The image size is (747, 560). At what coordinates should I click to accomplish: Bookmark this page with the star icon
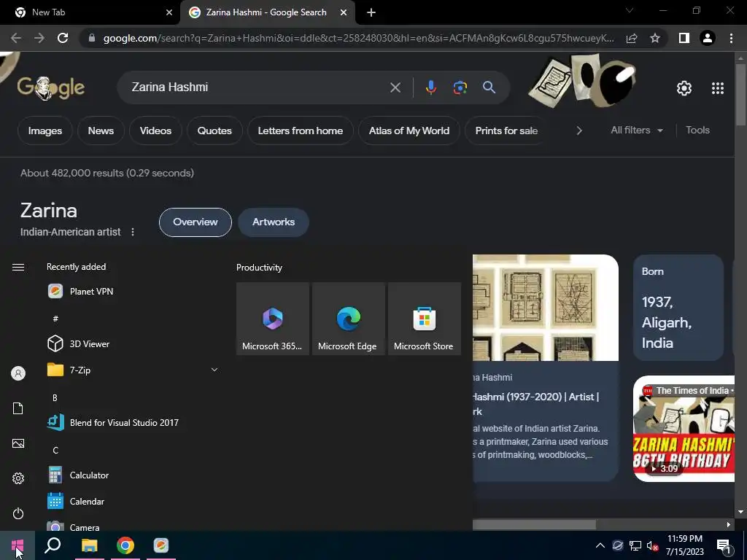(655, 38)
